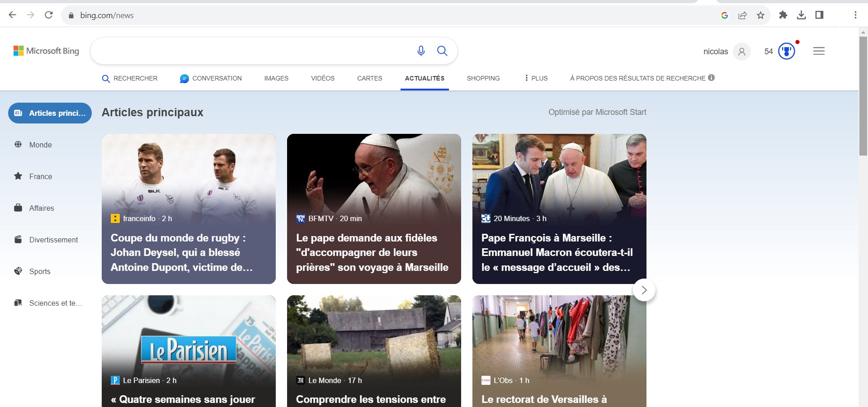Click the nicolas profile avatar icon
The height and width of the screenshot is (407, 868).
coord(741,52)
